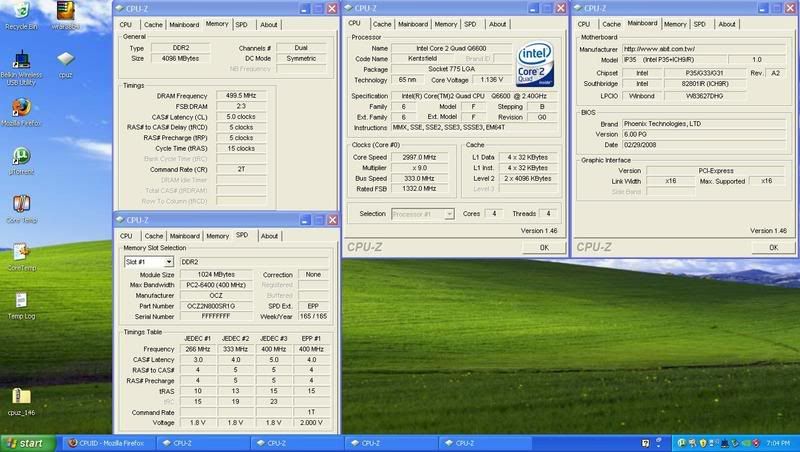Open Cache tab in Memory window
Image resolution: width=800 pixels, height=452 pixels.
tap(153, 24)
